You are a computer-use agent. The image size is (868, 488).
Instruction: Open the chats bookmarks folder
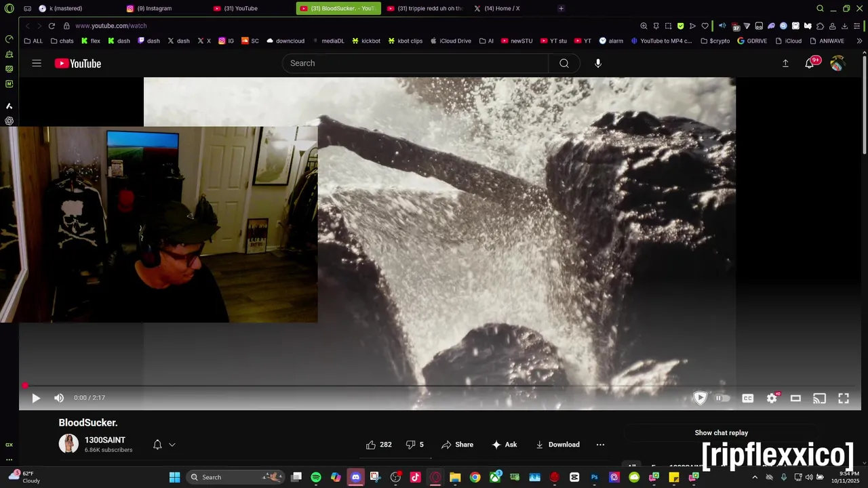(62, 41)
